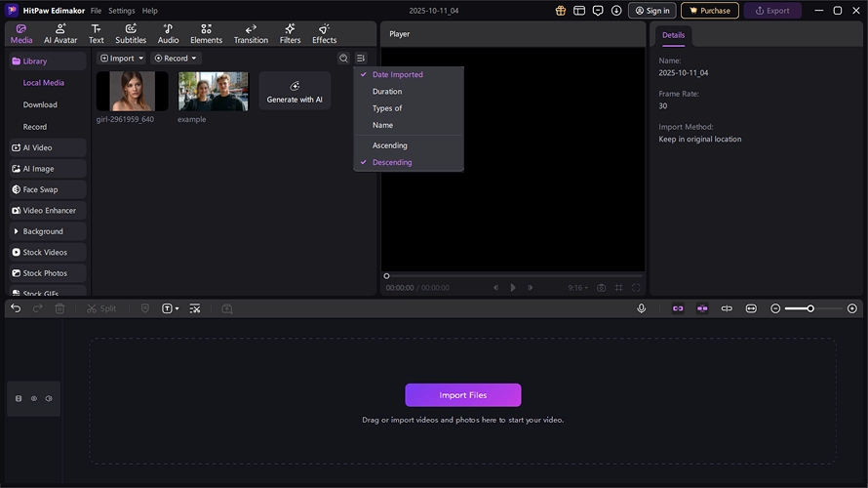Click the Import Files button

pos(463,395)
